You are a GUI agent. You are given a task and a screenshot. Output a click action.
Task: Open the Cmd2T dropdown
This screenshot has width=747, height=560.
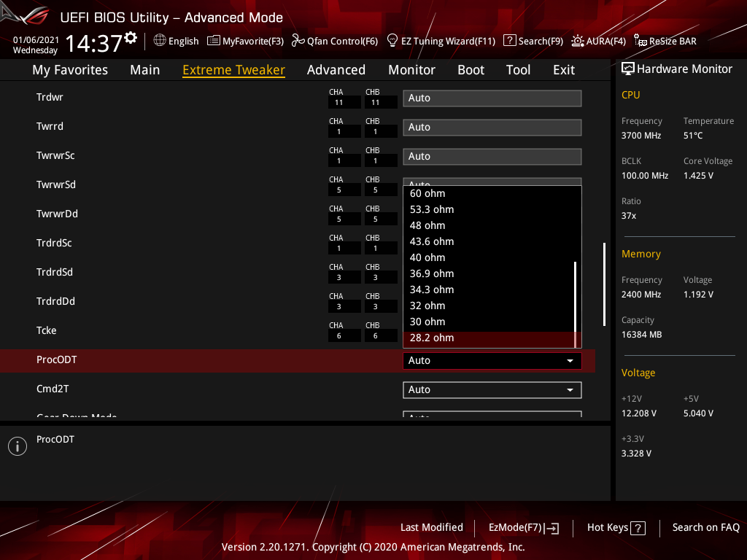point(492,390)
